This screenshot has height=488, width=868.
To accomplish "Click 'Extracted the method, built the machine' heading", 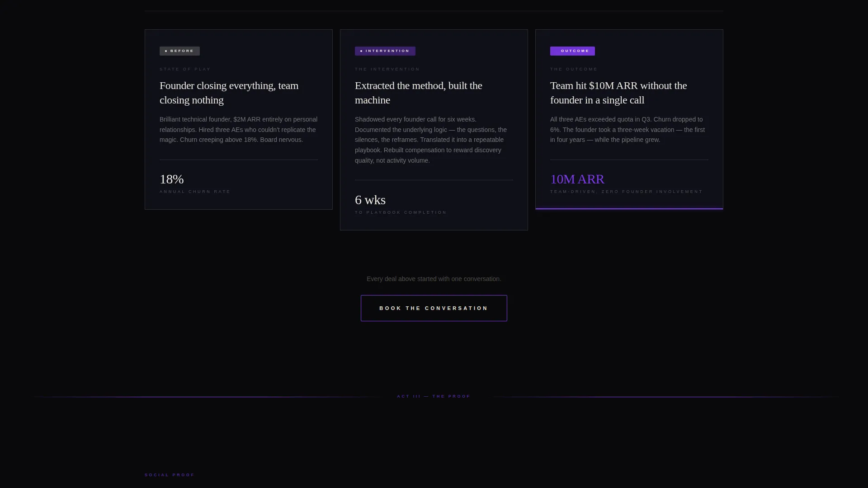I will (x=419, y=93).
